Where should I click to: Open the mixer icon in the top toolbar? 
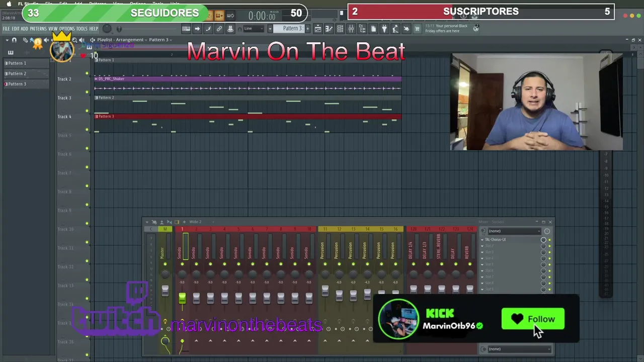(x=351, y=29)
